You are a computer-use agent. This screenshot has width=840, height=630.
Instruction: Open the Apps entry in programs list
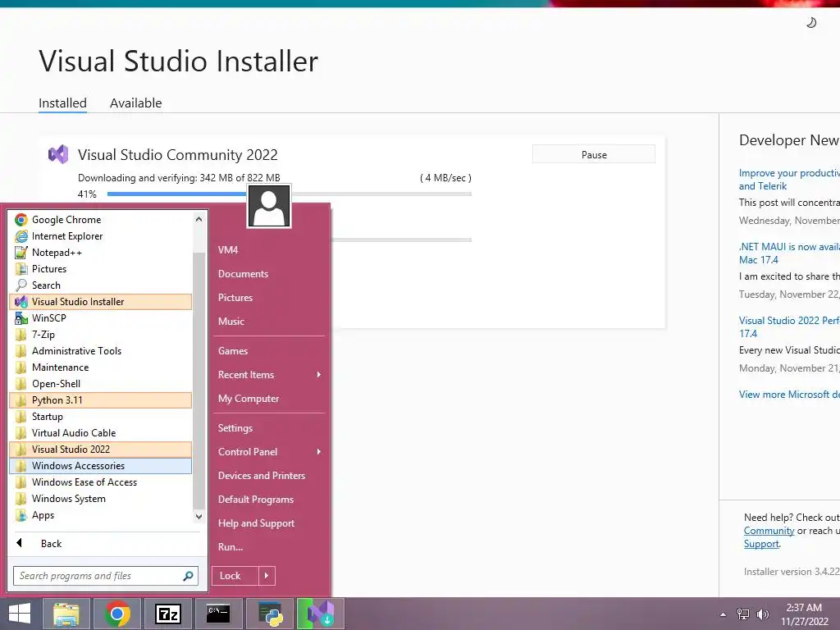(100, 515)
